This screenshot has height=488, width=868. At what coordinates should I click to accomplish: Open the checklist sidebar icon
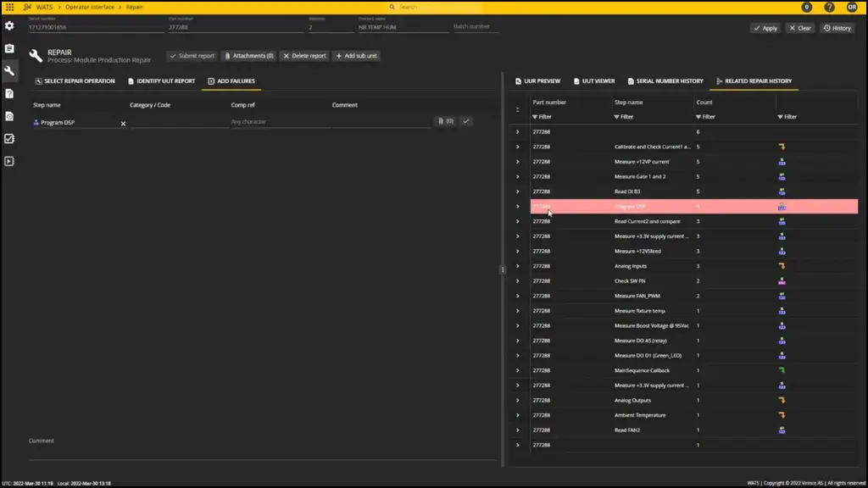pos(9,139)
